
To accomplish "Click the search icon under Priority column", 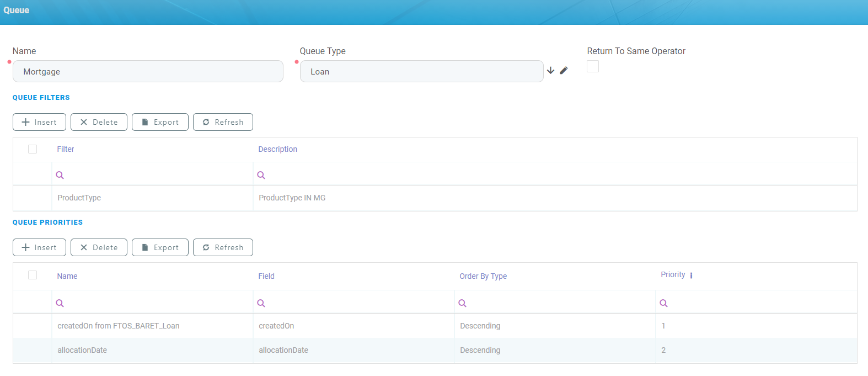I will click(664, 303).
